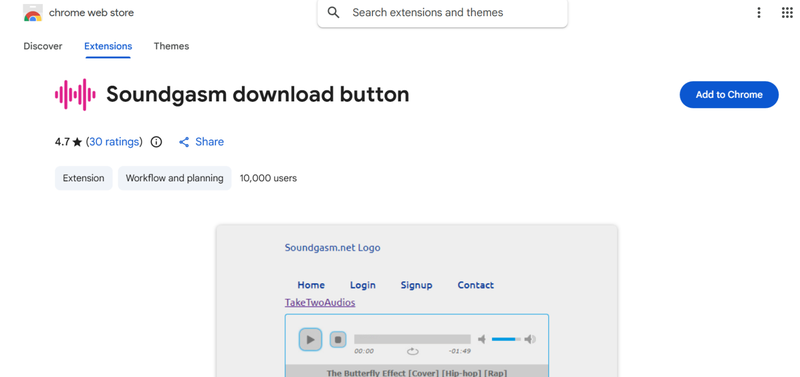The image size is (800, 377).
Task: Click the Extension category chip
Action: coord(84,178)
